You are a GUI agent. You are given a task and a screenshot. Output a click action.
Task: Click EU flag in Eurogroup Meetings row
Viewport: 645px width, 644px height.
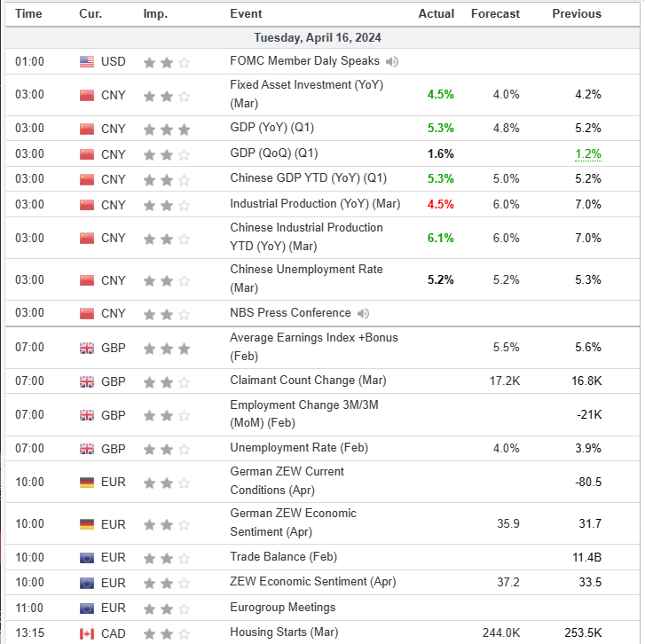point(87,609)
